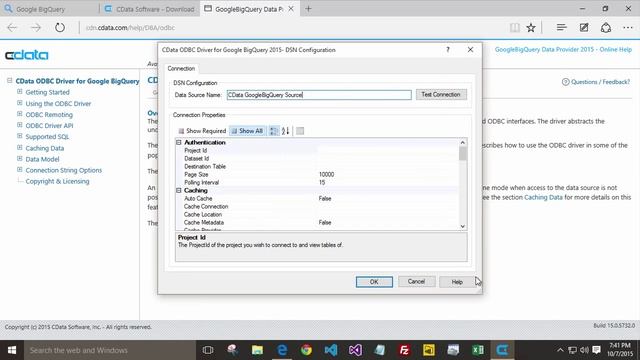Click the property pages icon in toolbar
Image resolution: width=640 pixels, height=360 pixels.
(300, 131)
